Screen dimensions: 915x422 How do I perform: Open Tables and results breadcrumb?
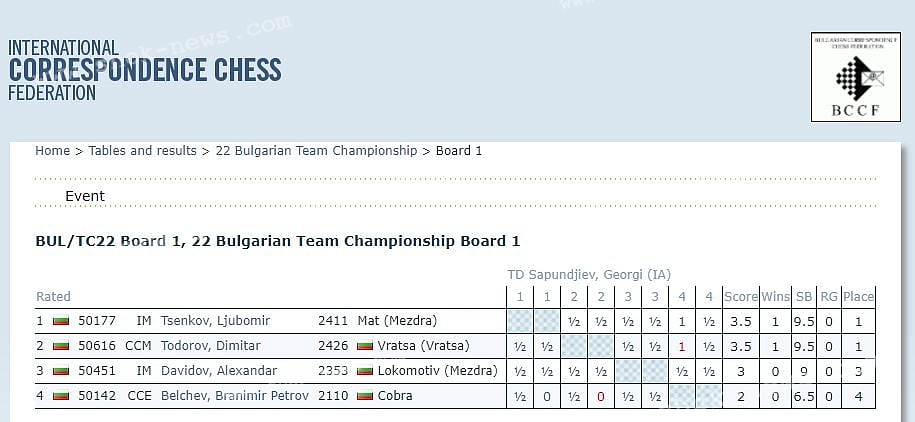[x=142, y=151]
